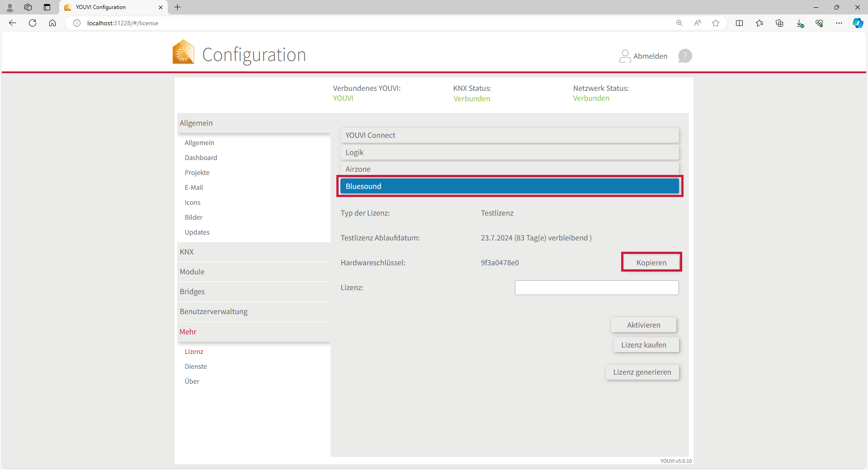Open browser settings three-dot menu
Screen dimensions: 868x470
[839, 23]
